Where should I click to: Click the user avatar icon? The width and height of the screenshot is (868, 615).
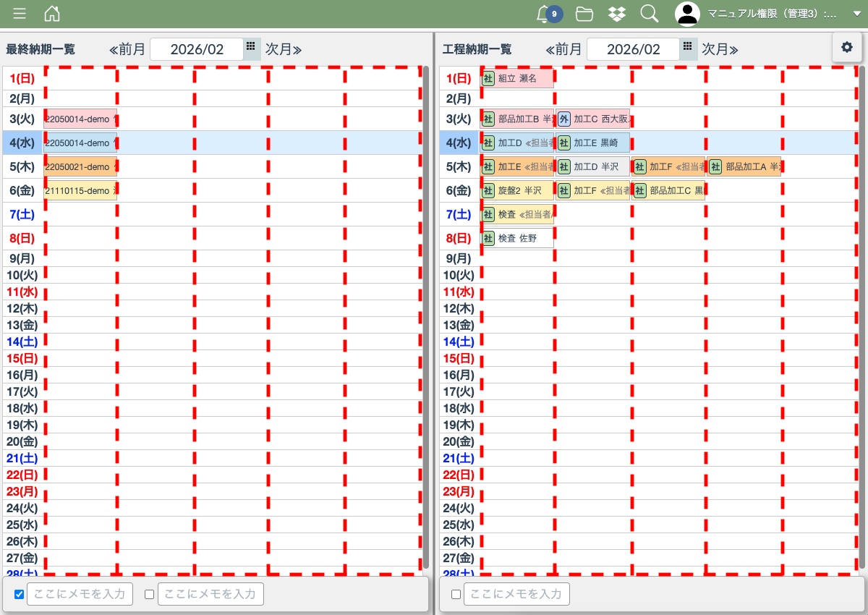687,14
